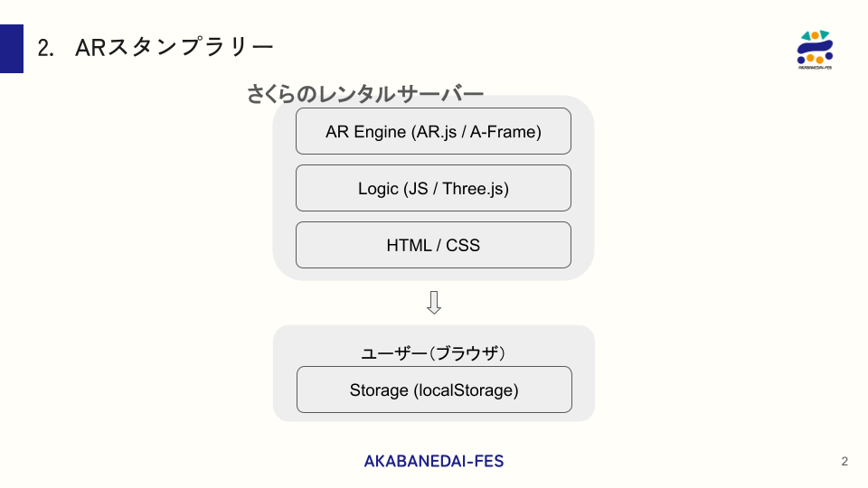Click the word "Storage" in the localStorage box
Viewport: 868px width, 488px height.
click(379, 390)
